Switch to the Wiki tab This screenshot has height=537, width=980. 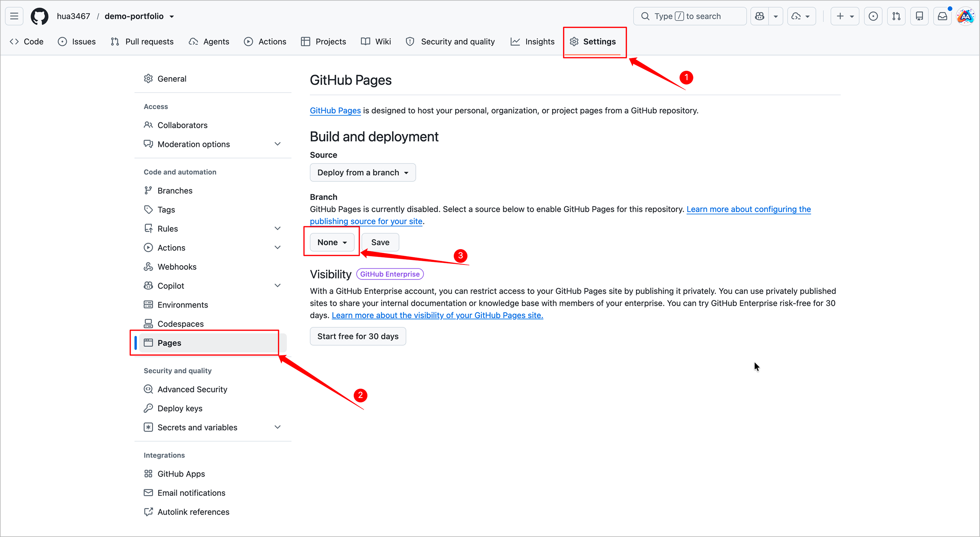pyautogui.click(x=376, y=41)
